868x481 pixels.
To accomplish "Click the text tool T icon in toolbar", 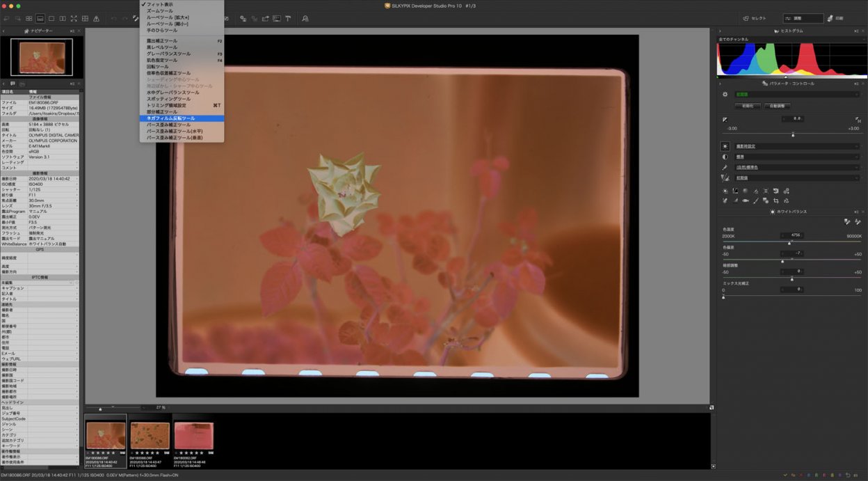I will click(288, 18).
